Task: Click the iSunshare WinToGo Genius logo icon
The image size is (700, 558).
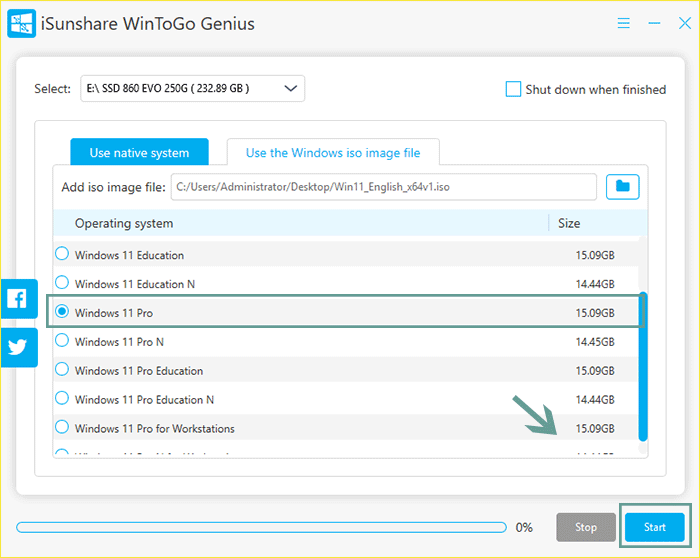Action: click(21, 24)
